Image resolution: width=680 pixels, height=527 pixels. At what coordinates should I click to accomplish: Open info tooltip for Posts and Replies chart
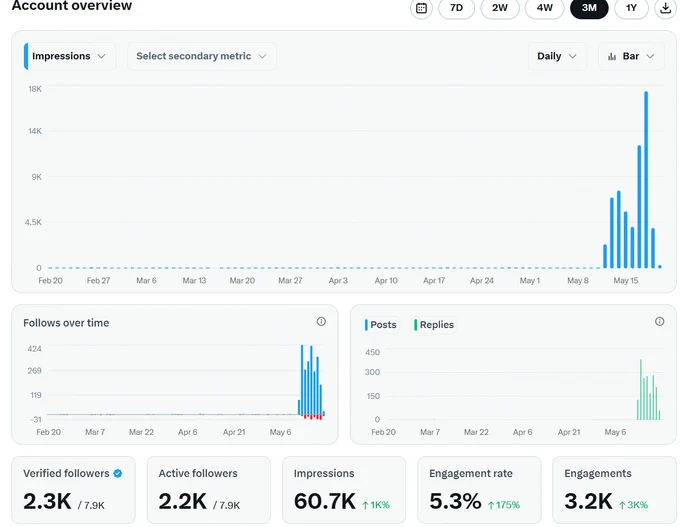point(659,321)
